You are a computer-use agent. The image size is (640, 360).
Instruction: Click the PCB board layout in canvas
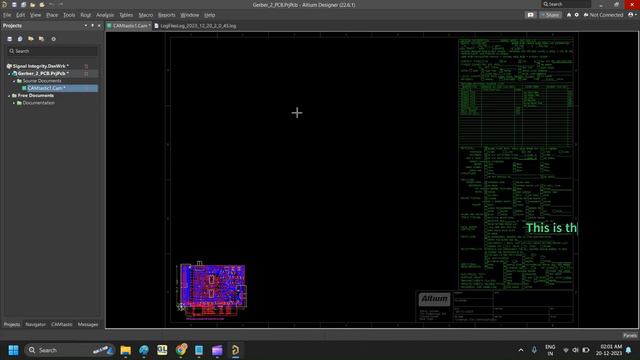tap(213, 291)
